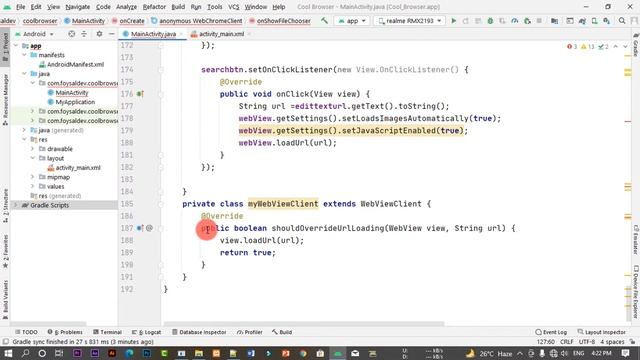Open the Profile app gauge icon

515,21
